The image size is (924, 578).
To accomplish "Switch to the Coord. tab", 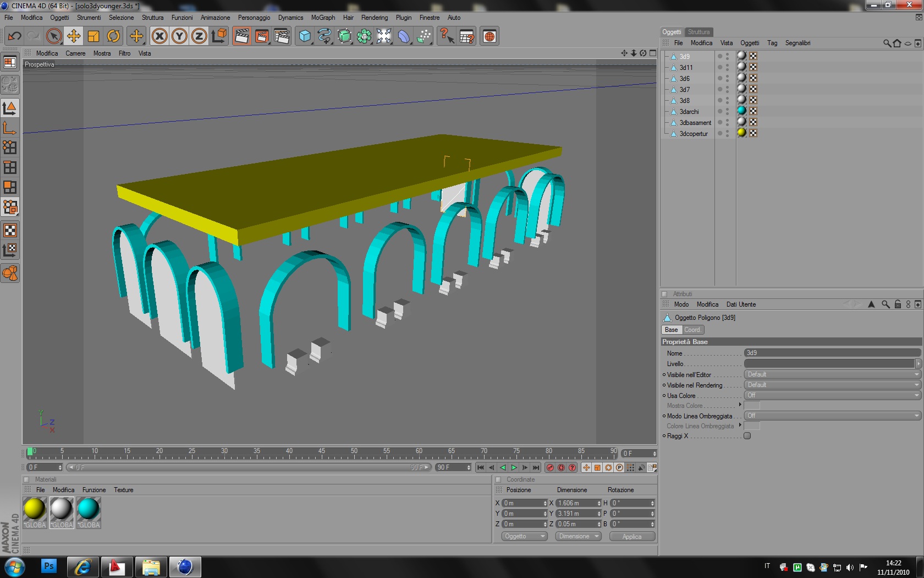I will [692, 330].
